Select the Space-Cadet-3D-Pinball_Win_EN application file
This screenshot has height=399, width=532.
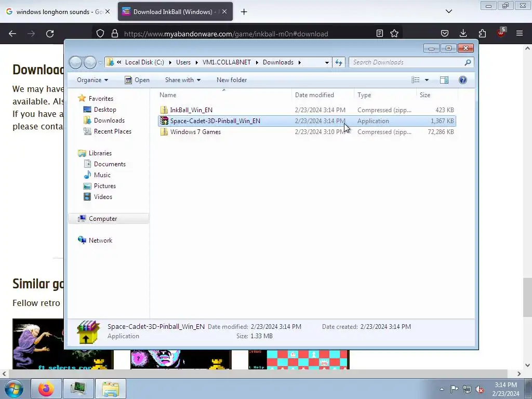307,121
